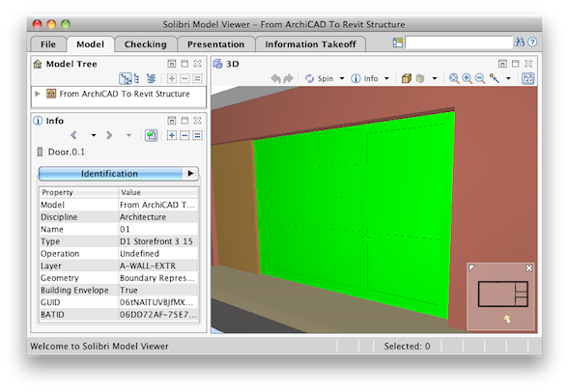Go back with Info panel left arrow

[x=74, y=135]
